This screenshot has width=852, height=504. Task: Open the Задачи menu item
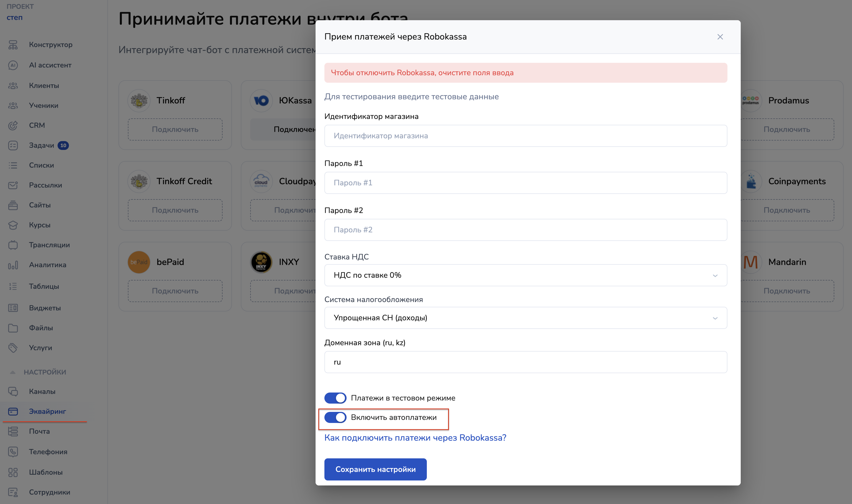click(41, 145)
